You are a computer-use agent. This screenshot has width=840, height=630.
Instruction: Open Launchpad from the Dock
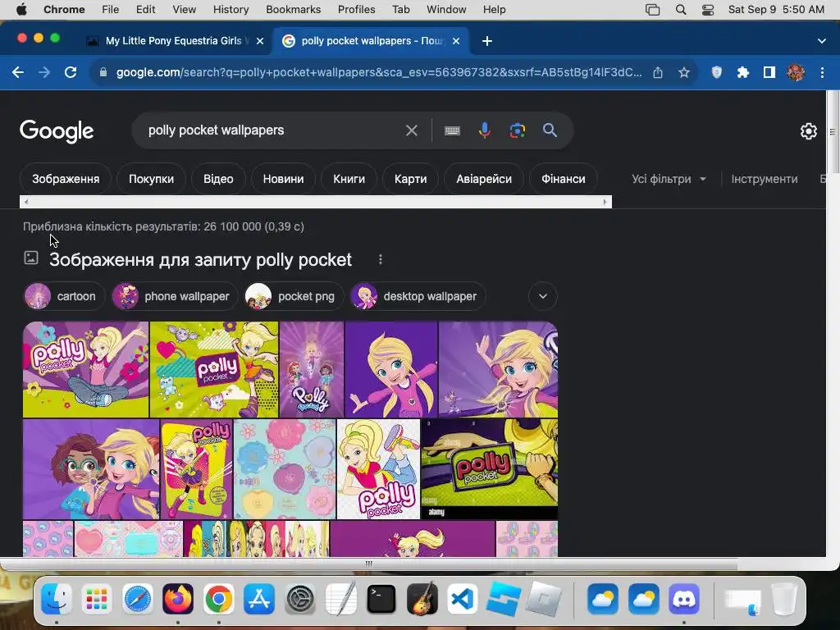pyautogui.click(x=97, y=599)
